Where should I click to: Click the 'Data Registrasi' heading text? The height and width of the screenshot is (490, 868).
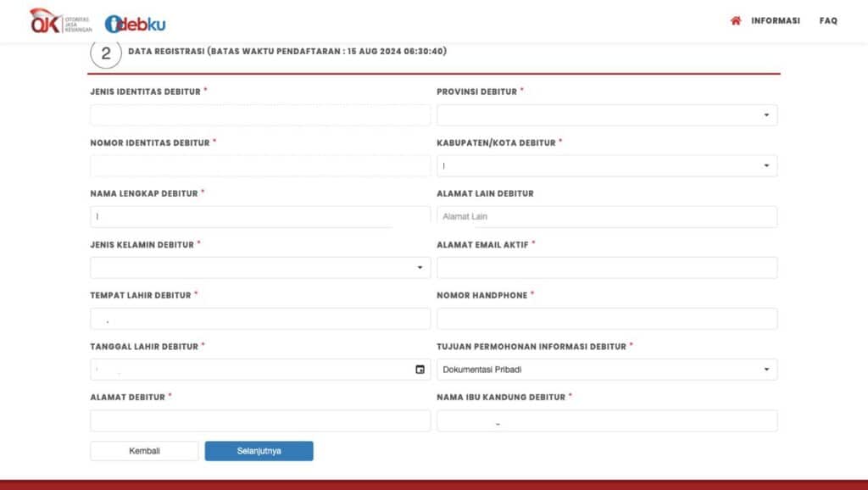[x=287, y=51]
